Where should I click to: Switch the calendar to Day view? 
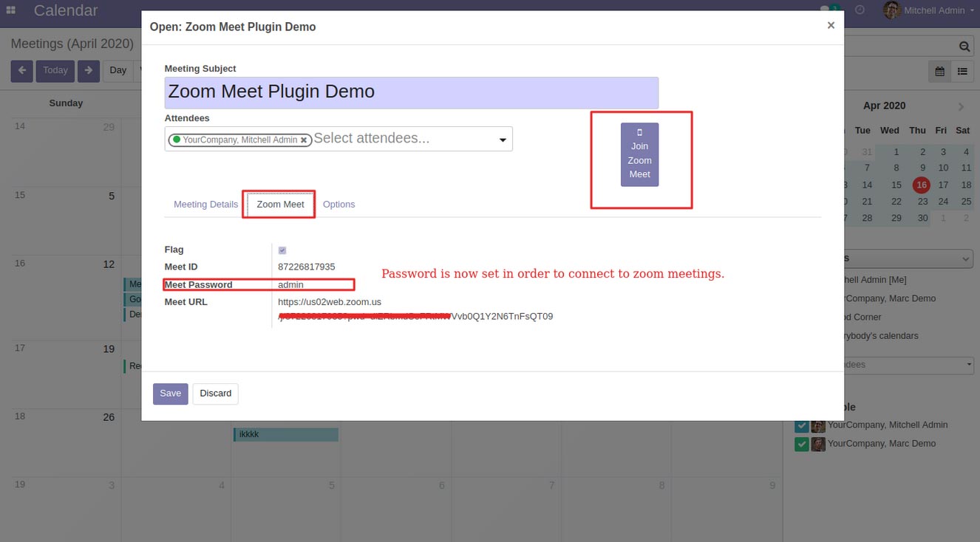[118, 71]
